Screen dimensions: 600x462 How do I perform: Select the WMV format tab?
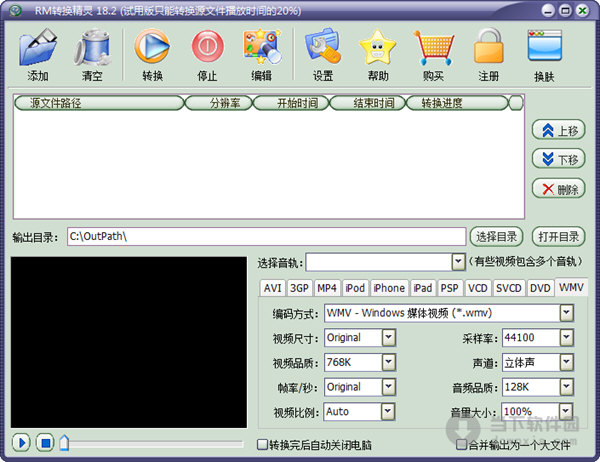coord(571,287)
